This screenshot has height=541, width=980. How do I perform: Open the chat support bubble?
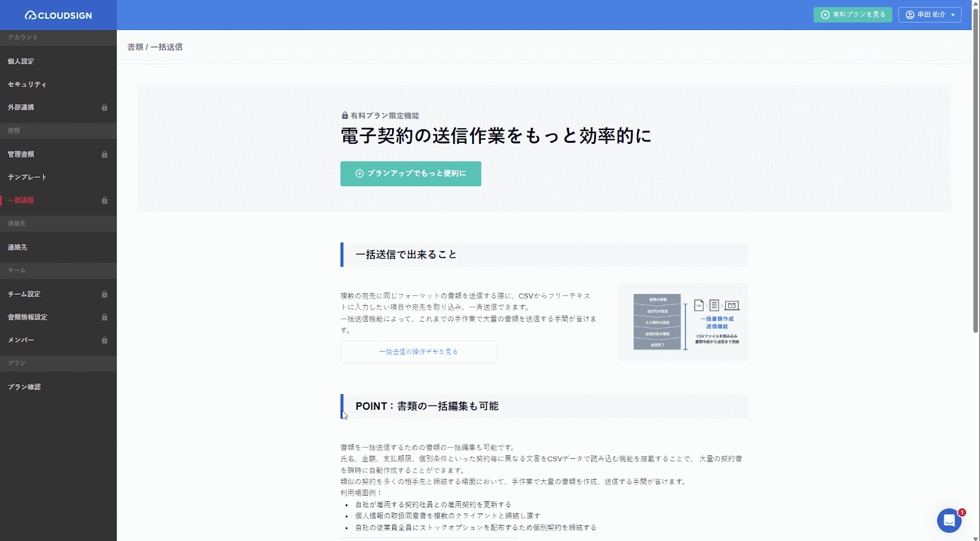949,521
